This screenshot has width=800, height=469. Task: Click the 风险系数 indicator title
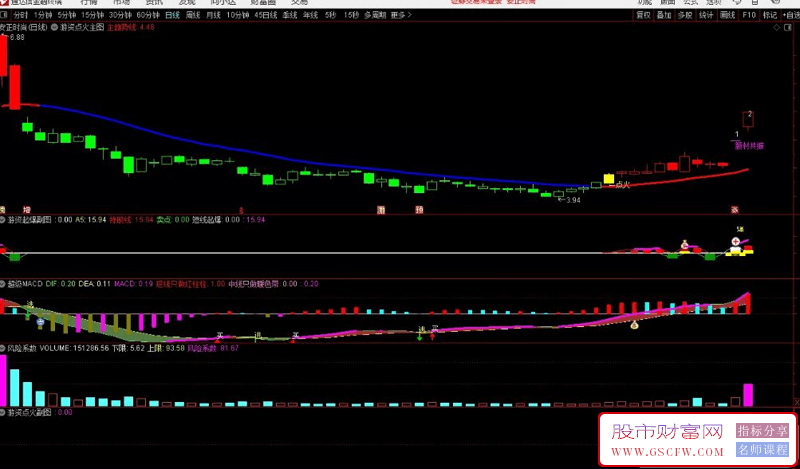(x=21, y=348)
